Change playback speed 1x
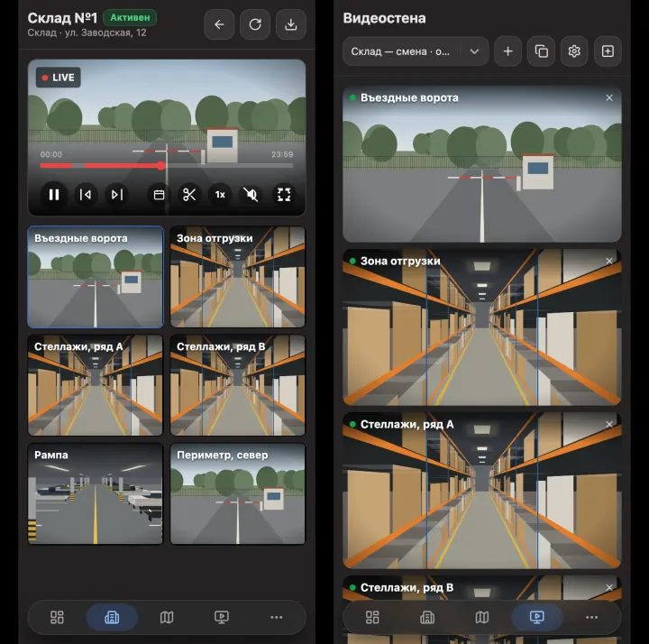 (x=220, y=195)
